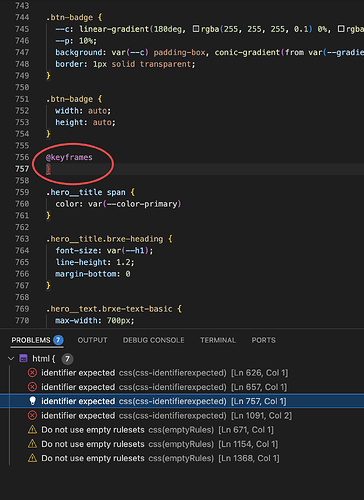The image size is (364, 500).
Task: Open the Terminal tab
Action: (x=218, y=340)
